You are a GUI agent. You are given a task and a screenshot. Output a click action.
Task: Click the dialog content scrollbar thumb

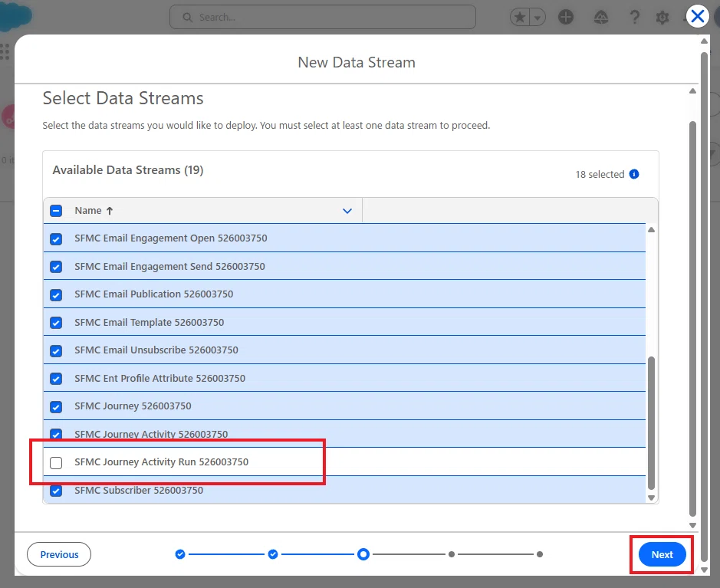[693, 319]
